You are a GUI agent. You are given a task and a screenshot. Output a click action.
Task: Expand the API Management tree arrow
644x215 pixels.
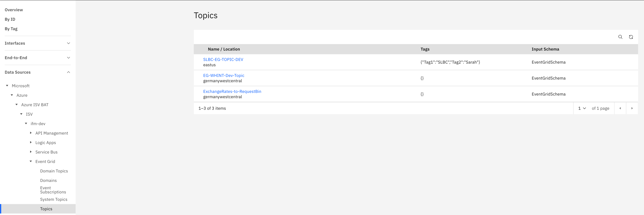click(x=31, y=133)
